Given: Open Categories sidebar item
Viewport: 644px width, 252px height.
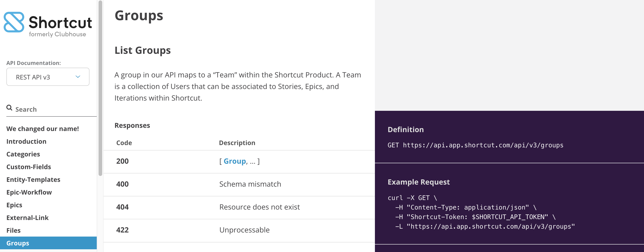Looking at the screenshot, I should point(23,154).
